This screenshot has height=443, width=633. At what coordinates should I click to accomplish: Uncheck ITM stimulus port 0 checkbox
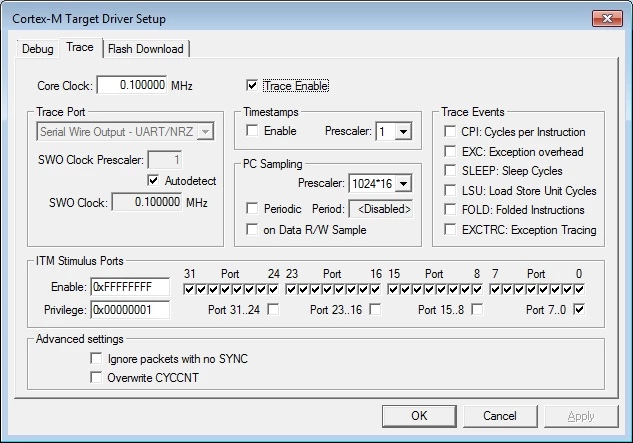click(x=579, y=289)
